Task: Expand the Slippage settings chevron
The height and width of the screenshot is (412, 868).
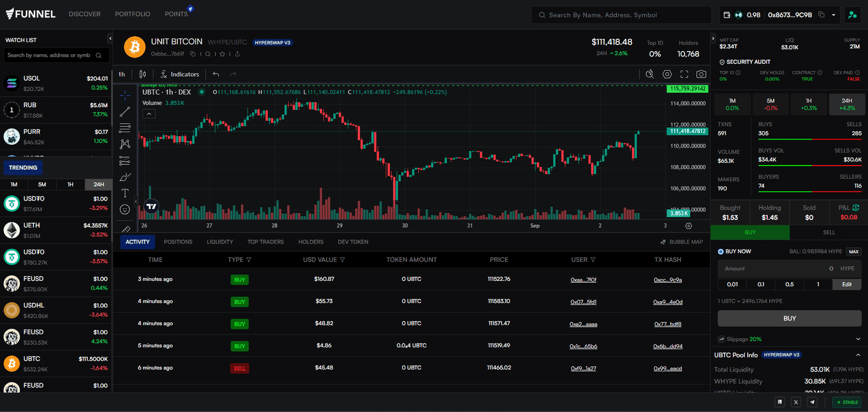Action: pos(858,339)
